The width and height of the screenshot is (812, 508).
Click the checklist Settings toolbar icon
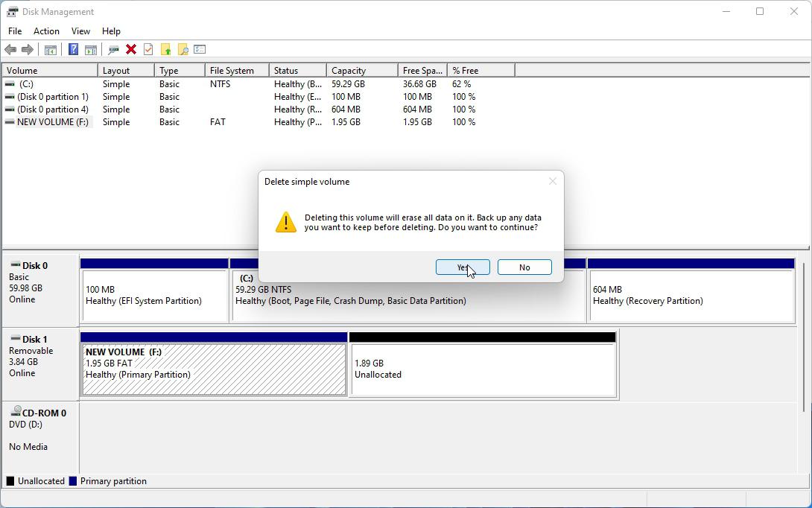(x=200, y=50)
